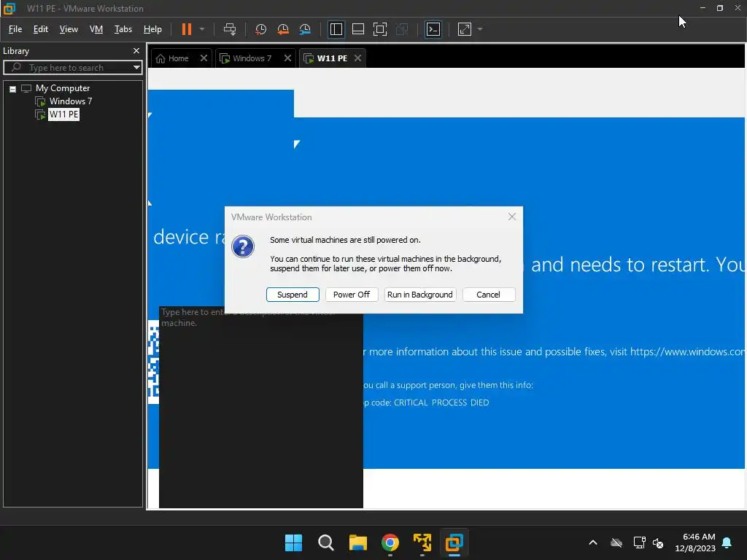The width and height of the screenshot is (747, 560).
Task: Revert the virtual machine to its snapshot
Action: [x=283, y=29]
